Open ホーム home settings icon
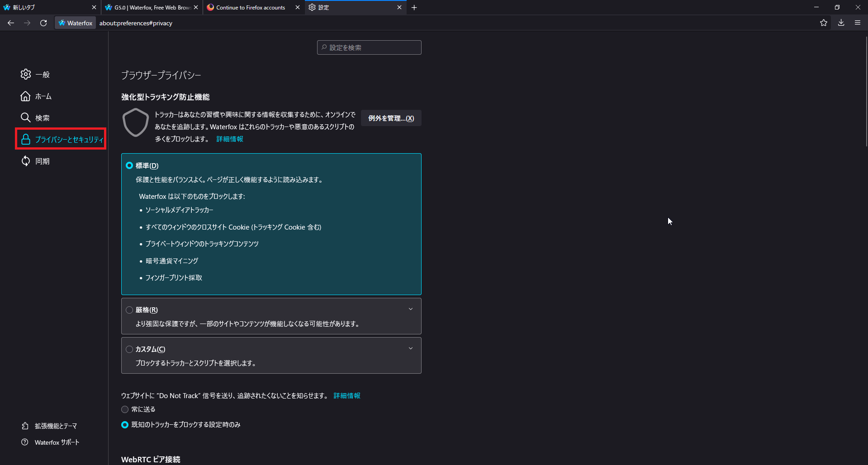The image size is (868, 465). 26,96
